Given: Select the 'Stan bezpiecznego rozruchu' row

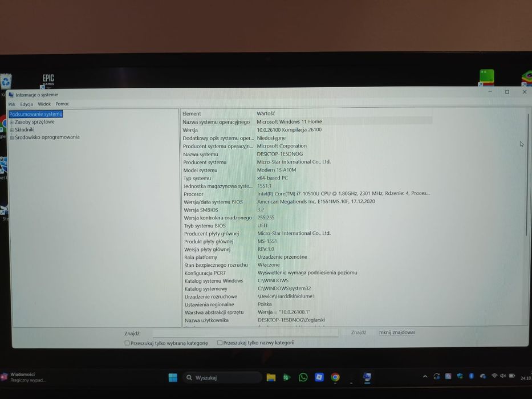Looking at the screenshot, I should pos(307,265).
